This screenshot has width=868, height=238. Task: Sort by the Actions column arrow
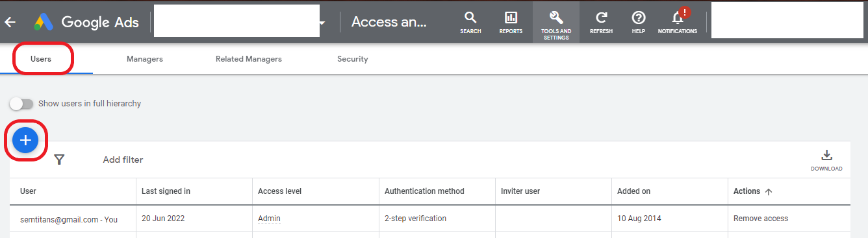(769, 192)
